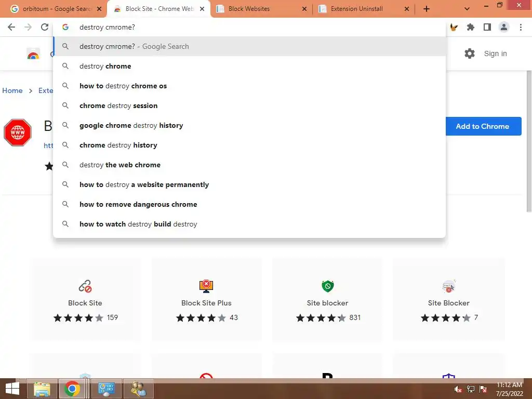This screenshot has height=399, width=532.
Task: Open the Chrome three-dot menu
Action: click(x=521, y=27)
